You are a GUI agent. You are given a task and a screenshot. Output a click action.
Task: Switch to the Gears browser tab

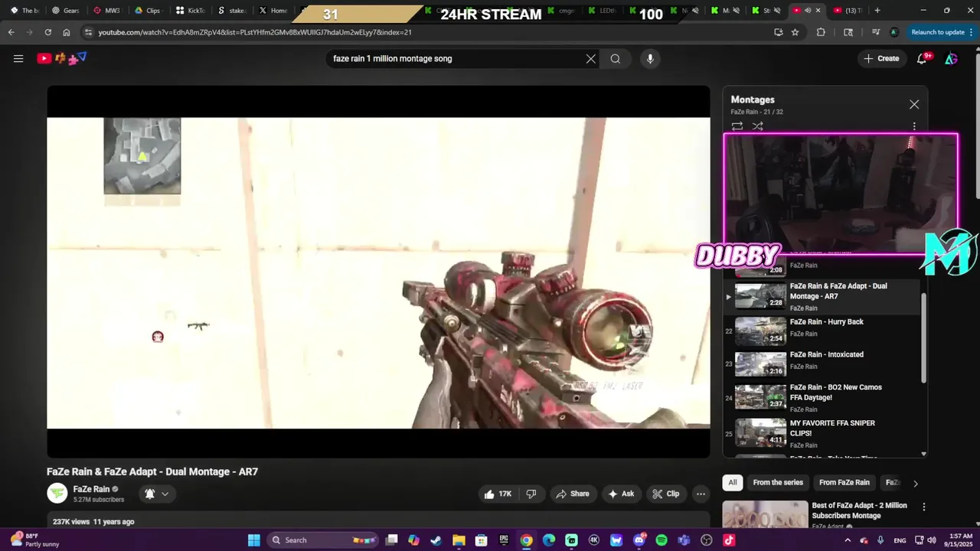tap(66, 11)
